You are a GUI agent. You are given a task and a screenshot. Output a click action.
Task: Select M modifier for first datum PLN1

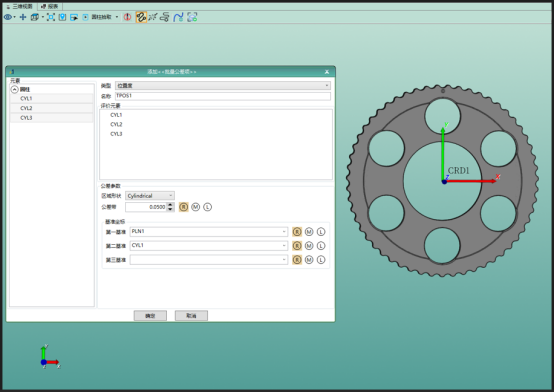tap(309, 232)
